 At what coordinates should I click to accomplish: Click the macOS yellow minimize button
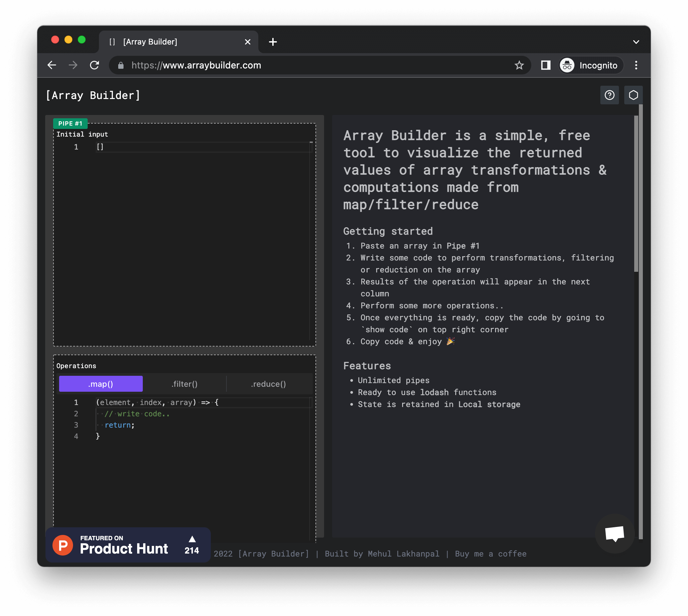coord(68,40)
